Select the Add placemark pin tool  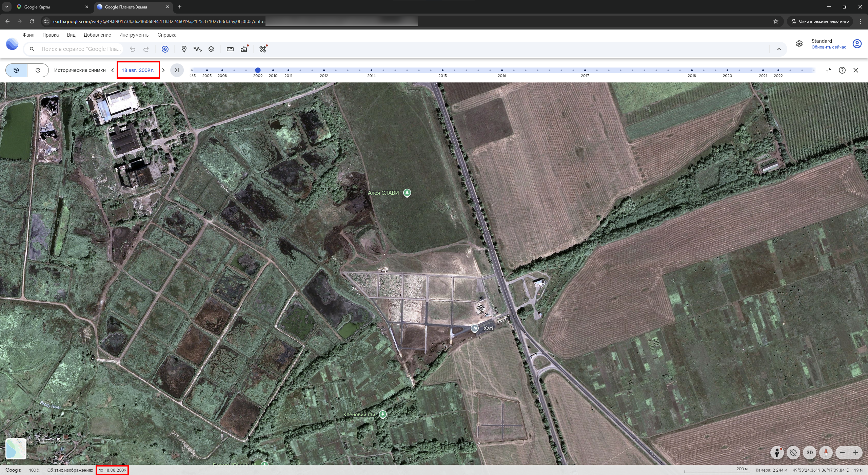(x=184, y=49)
